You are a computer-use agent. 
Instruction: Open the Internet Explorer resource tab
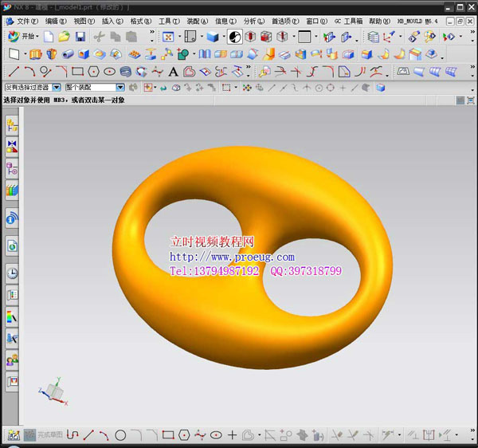coord(12,246)
